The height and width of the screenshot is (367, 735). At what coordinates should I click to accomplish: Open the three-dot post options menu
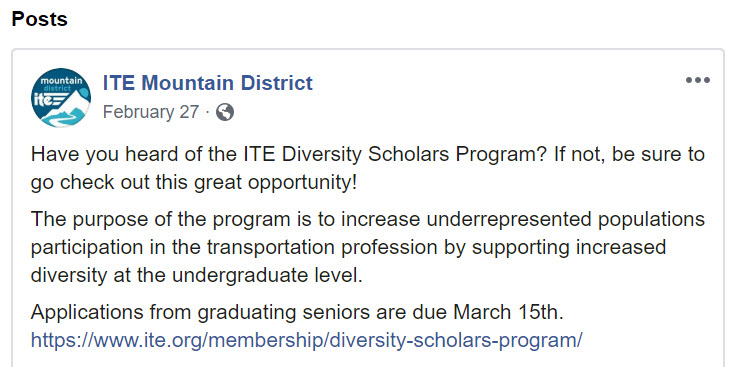tap(698, 81)
